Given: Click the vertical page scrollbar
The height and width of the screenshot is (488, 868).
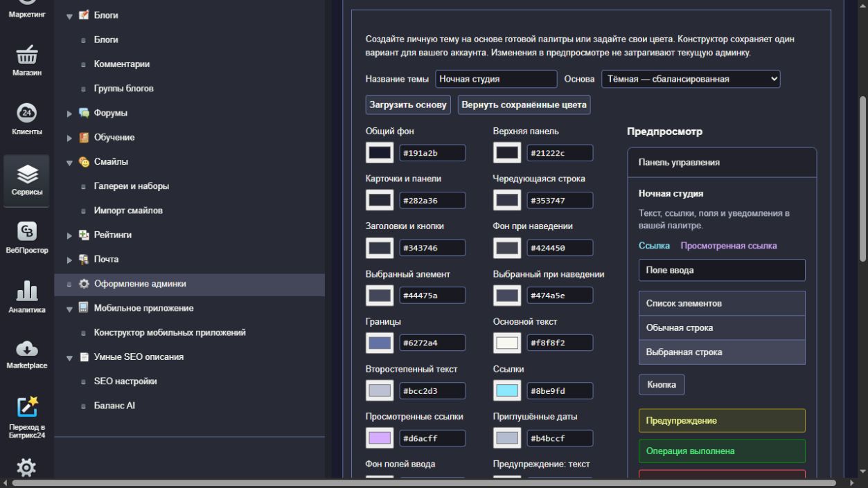Looking at the screenshot, I should (x=862, y=179).
